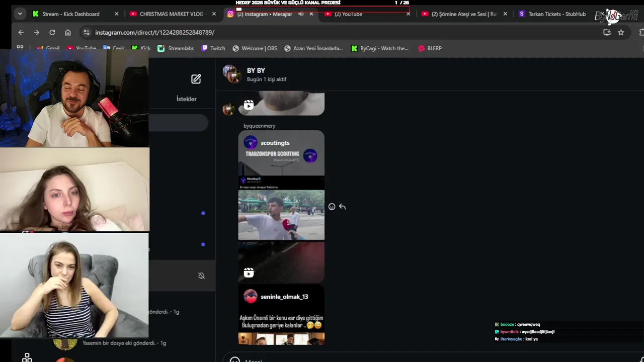Reload the Instagram page
This screenshot has width=644, height=362.
pos(52,32)
